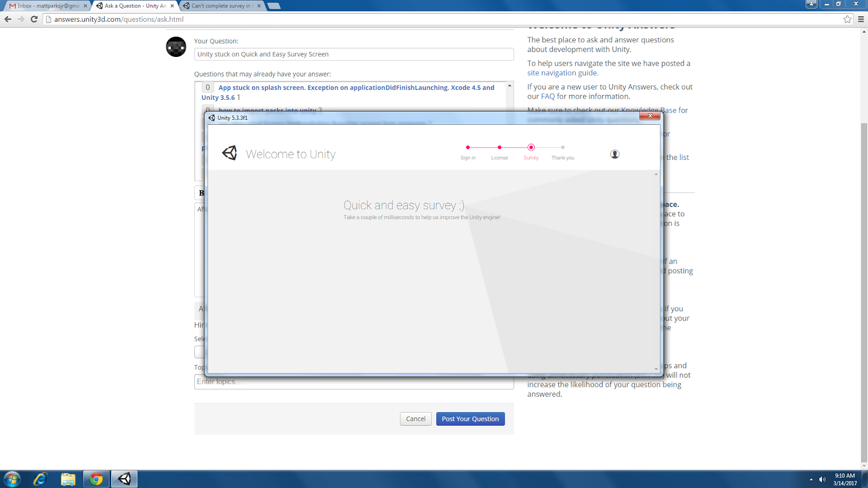This screenshot has height=488, width=868.
Task: Click the Gmail favicon on Inbox tab
Action: point(12,6)
